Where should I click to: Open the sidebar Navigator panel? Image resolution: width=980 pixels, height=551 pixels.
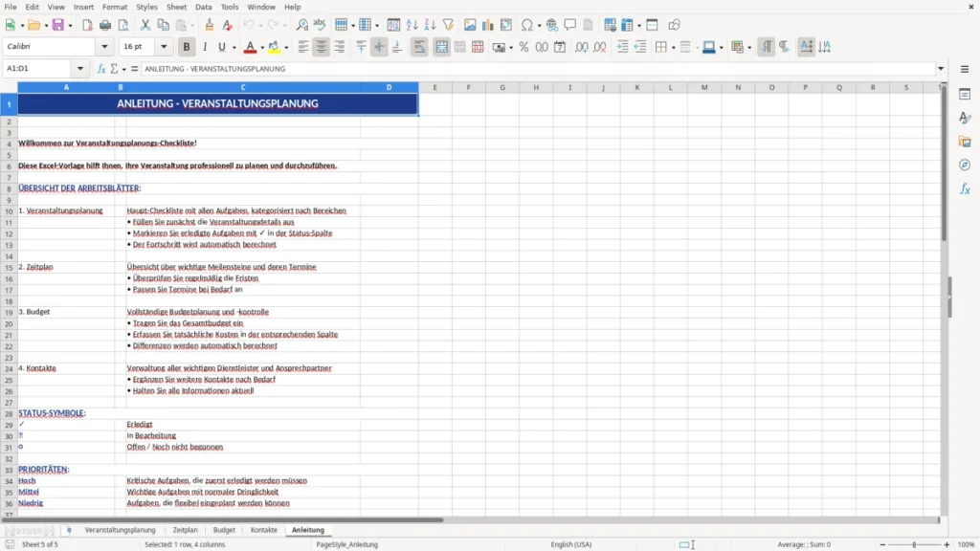965,165
